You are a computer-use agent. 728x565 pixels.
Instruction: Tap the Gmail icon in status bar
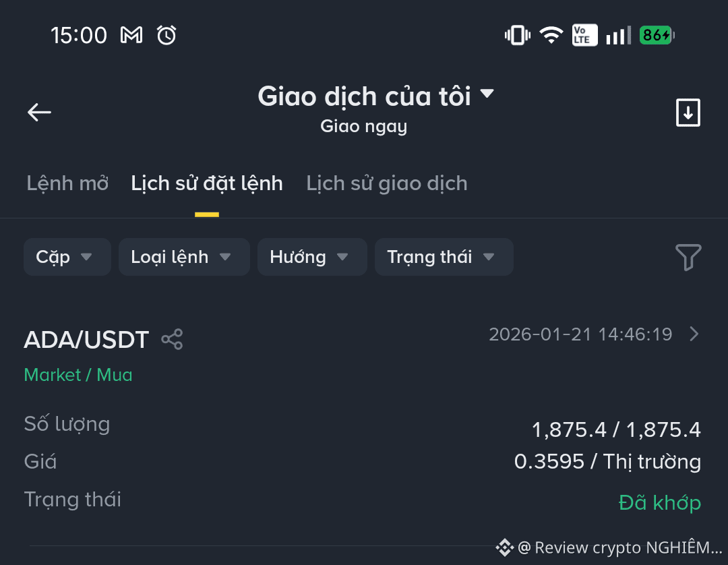click(131, 34)
